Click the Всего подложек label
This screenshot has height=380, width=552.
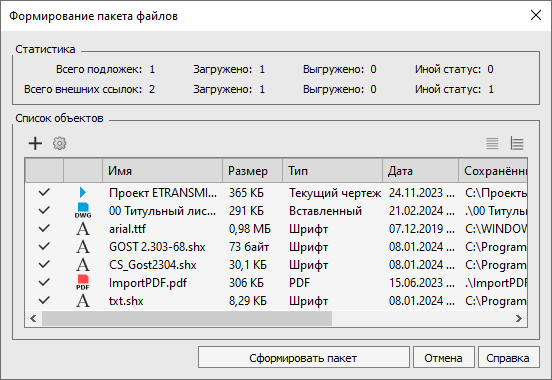(x=99, y=69)
